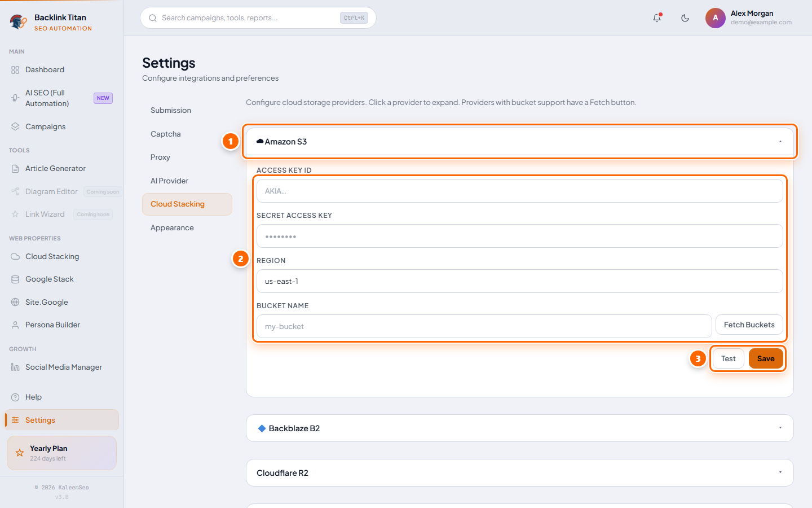Click the Backblaze B2 diamond icon
Screen dimensions: 812x508
pos(262,428)
